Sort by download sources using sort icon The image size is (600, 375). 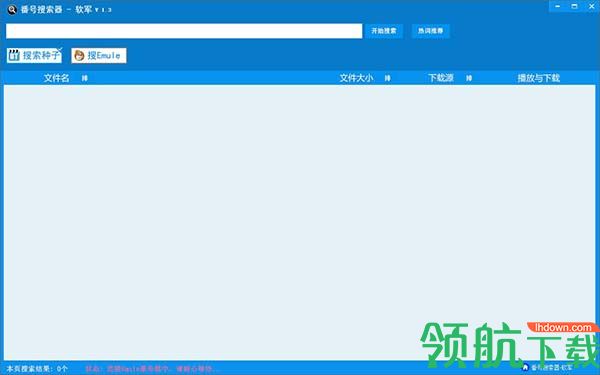coord(469,78)
